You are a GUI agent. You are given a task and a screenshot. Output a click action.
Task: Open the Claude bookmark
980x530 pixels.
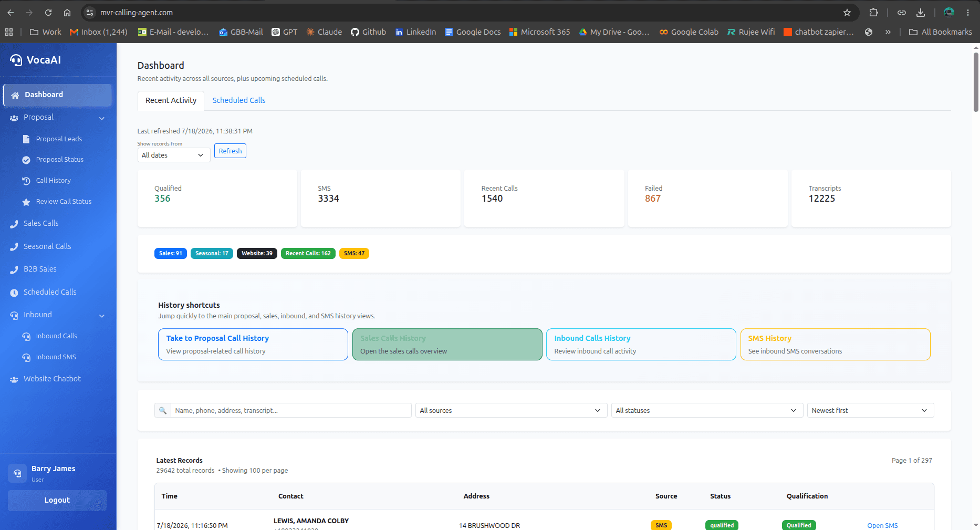[324, 32]
